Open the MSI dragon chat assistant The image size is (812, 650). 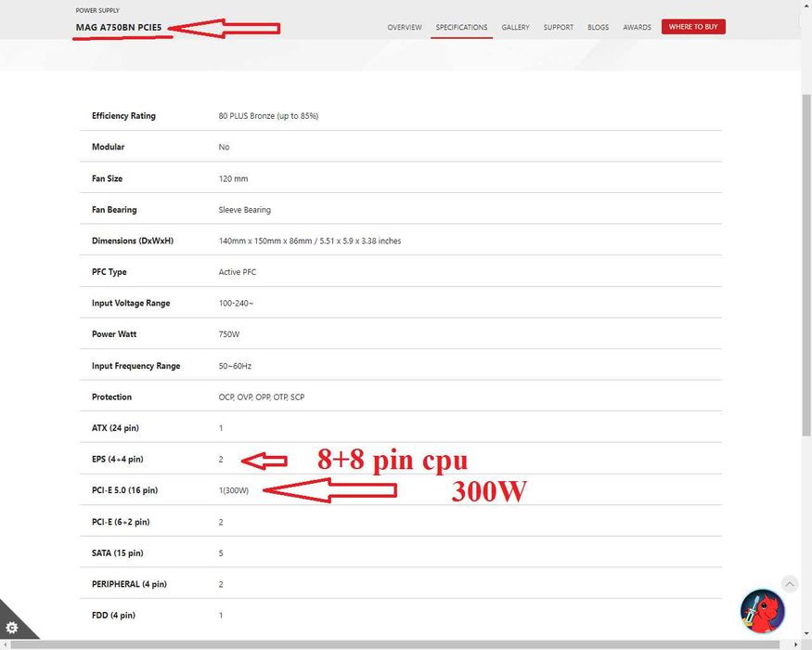coord(762,611)
